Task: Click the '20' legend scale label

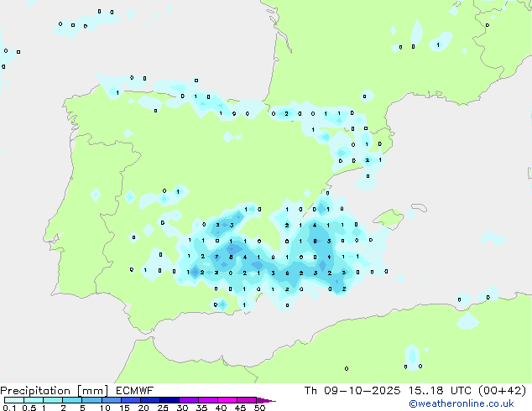Action: 143,408
